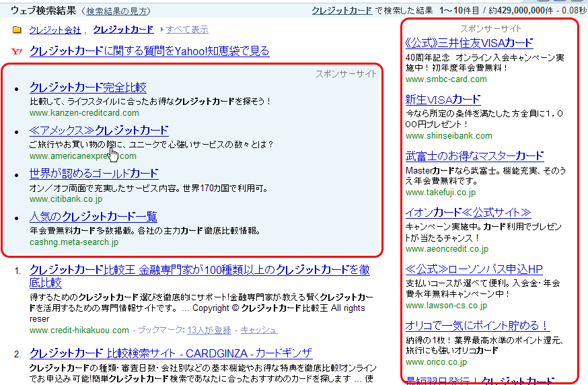This screenshot has width=588, height=385.
Task: Open first result クレジットカード比較王 title
Action: pyautogui.click(x=200, y=276)
